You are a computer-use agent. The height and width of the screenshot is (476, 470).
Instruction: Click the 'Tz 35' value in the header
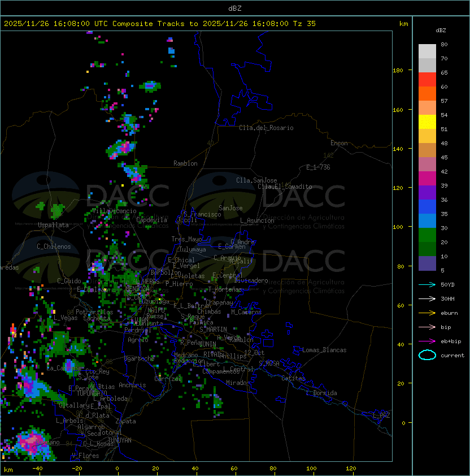304,24
